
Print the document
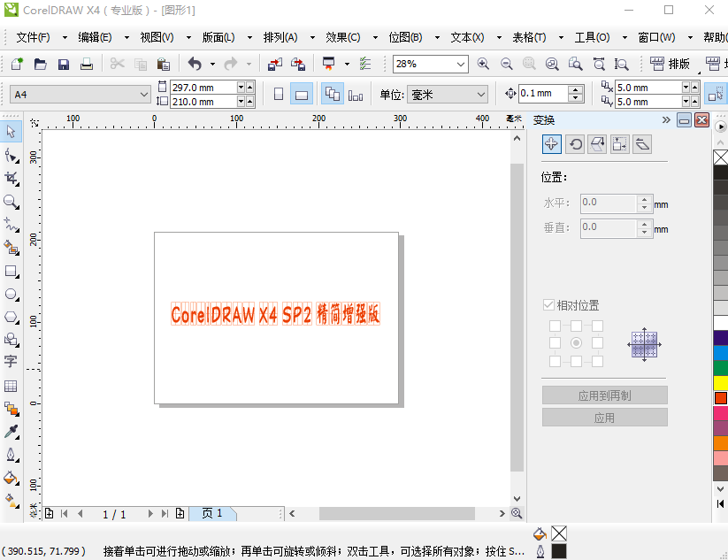click(87, 64)
